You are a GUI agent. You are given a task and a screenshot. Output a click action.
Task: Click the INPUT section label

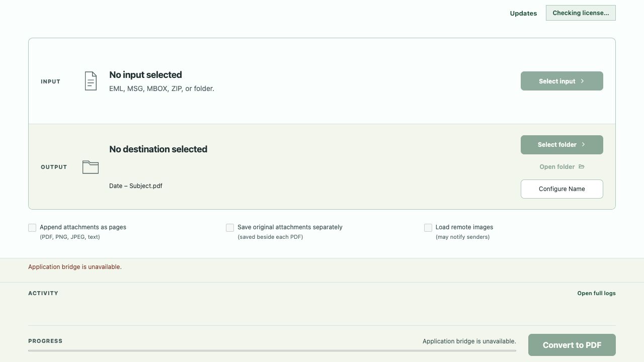50,81
